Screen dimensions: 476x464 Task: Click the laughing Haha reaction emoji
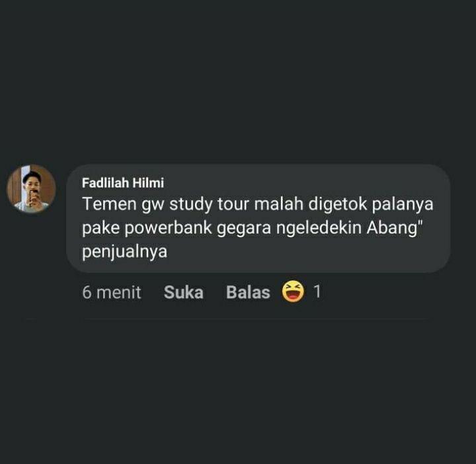[x=293, y=291]
